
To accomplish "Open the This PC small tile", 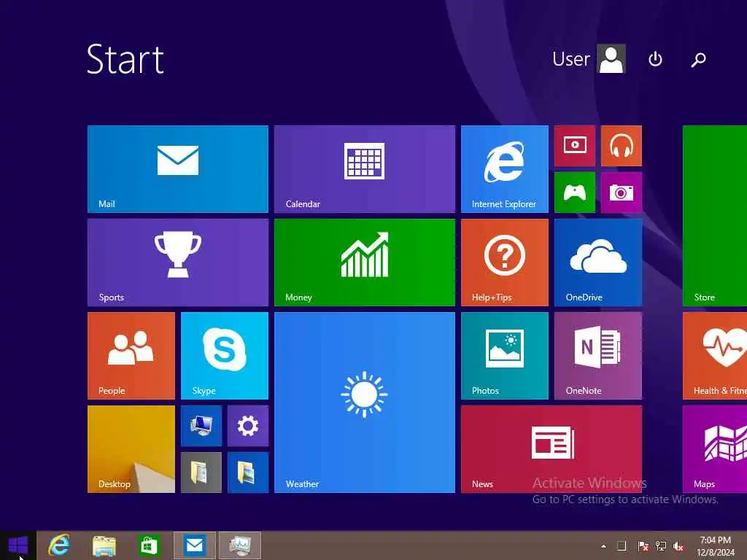I will pos(201,426).
